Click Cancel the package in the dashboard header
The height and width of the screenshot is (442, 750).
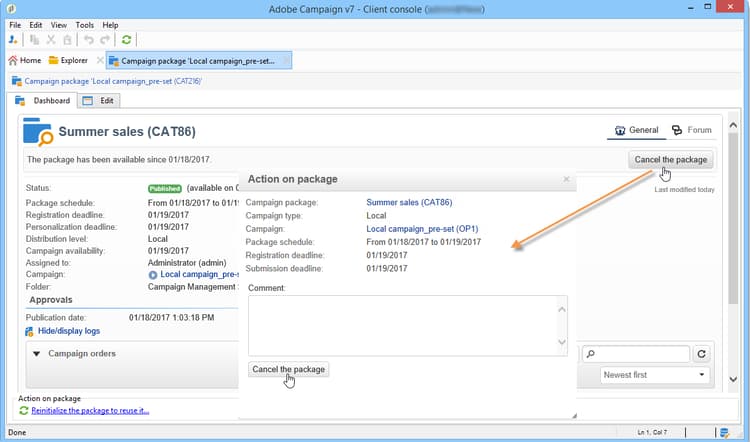pos(671,160)
